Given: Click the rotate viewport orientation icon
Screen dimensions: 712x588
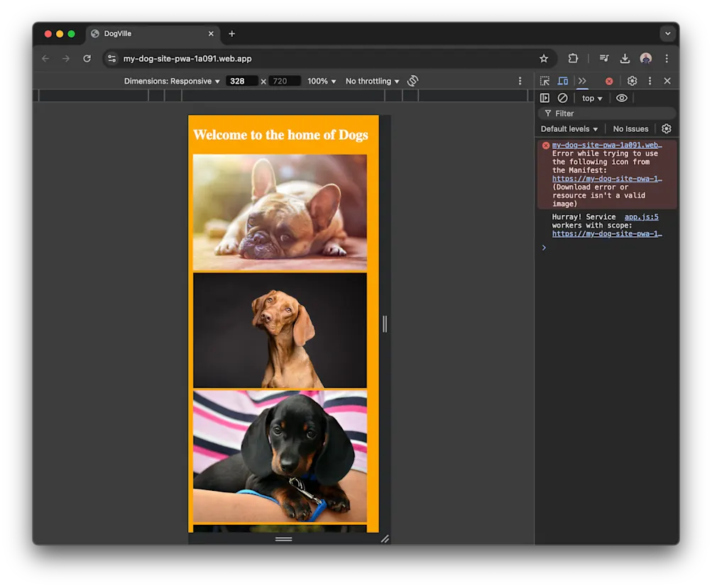Looking at the screenshot, I should [x=412, y=81].
